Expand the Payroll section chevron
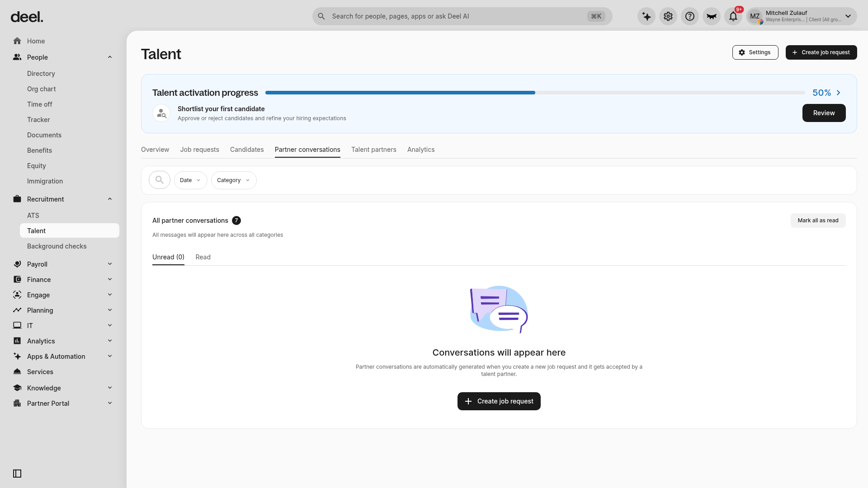This screenshot has width=868, height=488. coord(110,264)
